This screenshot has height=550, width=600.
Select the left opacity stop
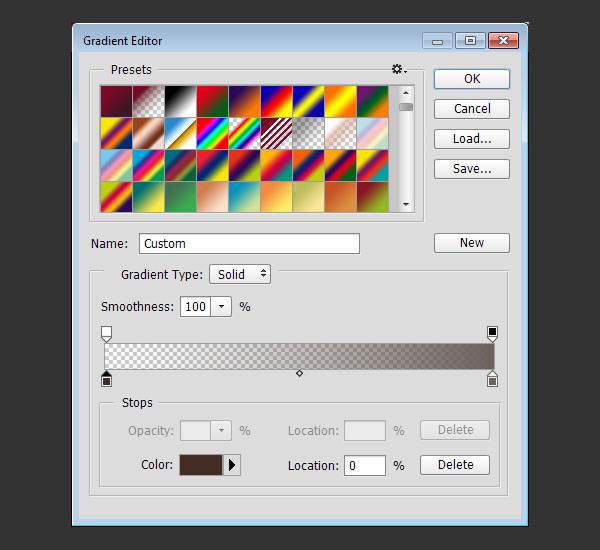pyautogui.click(x=106, y=334)
